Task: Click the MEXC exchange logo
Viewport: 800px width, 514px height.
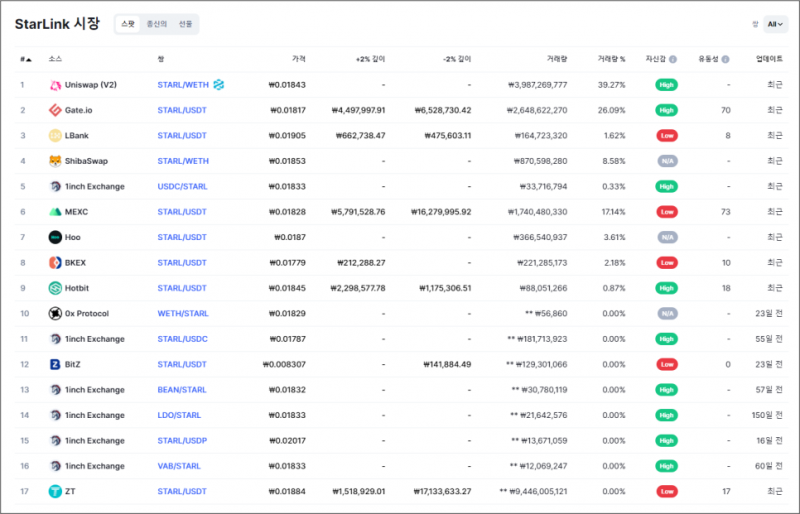Action: pos(55,212)
